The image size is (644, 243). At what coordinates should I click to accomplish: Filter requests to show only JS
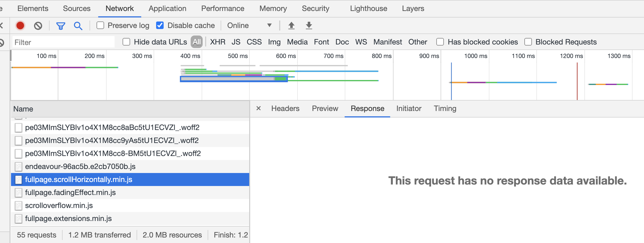pyautogui.click(x=236, y=42)
